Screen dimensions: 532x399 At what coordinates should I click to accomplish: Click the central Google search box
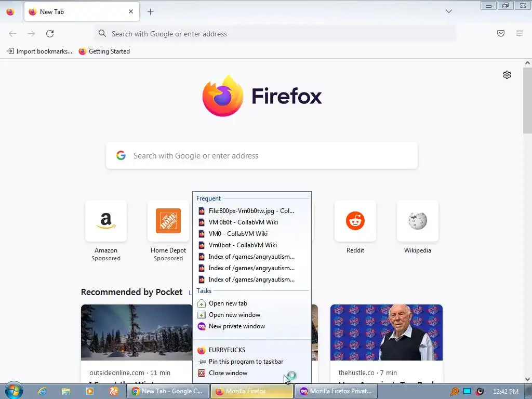[x=262, y=156]
